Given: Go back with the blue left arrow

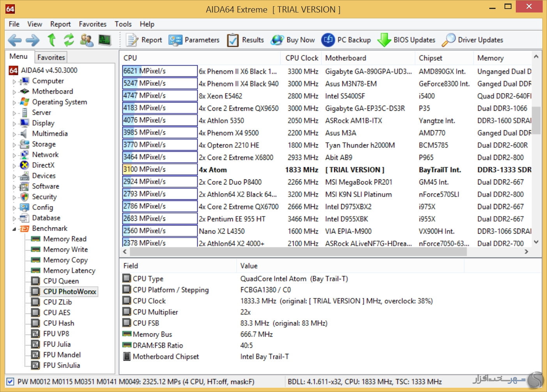Looking at the screenshot, I should coord(15,40).
